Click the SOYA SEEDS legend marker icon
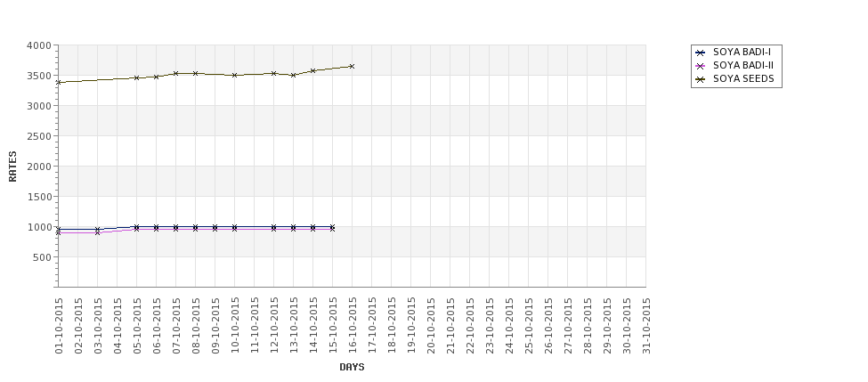Image resolution: width=868 pixels, height=382 pixels. (701, 79)
